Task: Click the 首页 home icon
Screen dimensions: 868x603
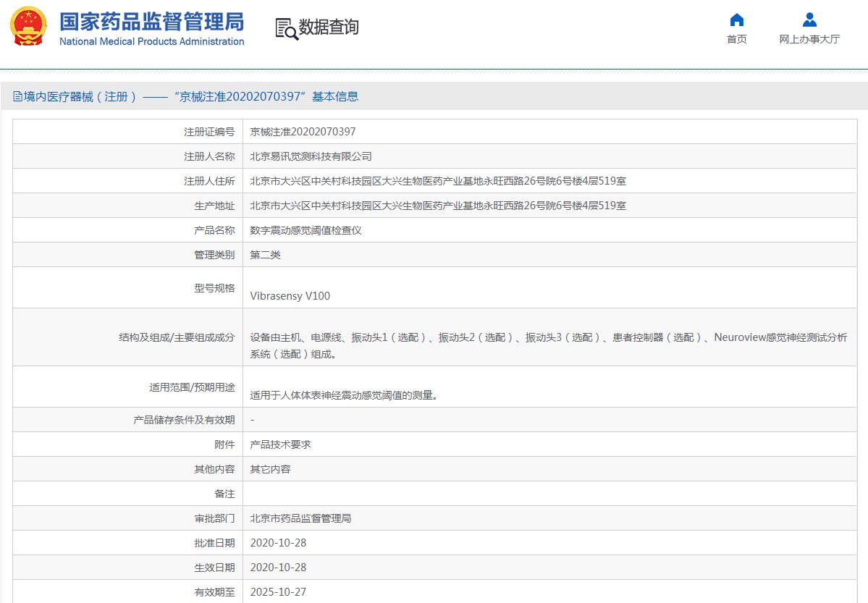Action: tap(737, 20)
